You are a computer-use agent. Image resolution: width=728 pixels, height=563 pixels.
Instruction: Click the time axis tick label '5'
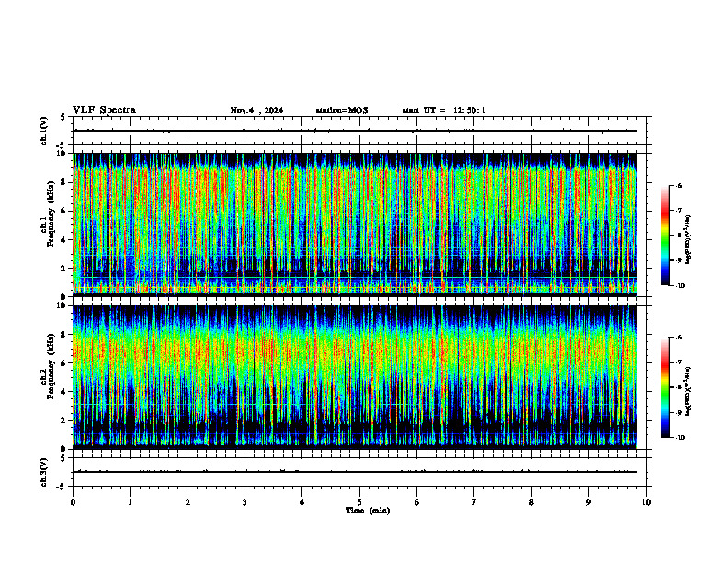(x=359, y=502)
